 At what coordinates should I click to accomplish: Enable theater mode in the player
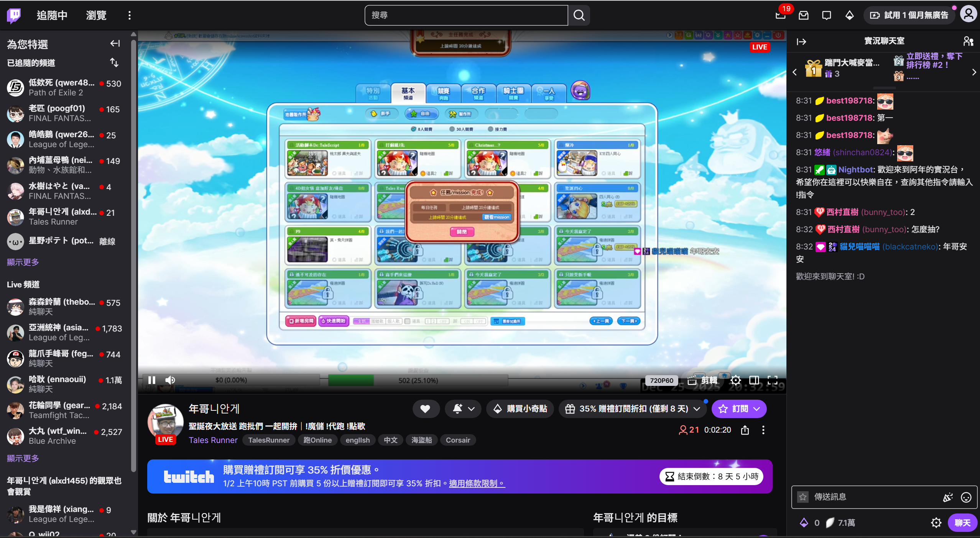[753, 380]
